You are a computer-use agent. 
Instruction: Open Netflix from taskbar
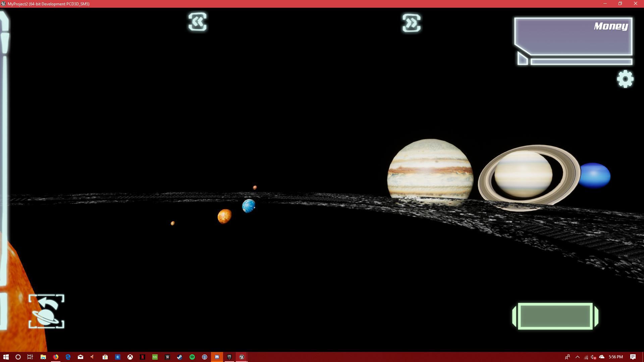coord(143,357)
